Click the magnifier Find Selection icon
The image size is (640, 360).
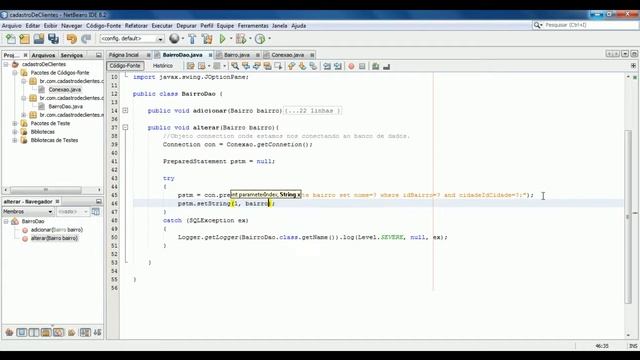click(235, 66)
